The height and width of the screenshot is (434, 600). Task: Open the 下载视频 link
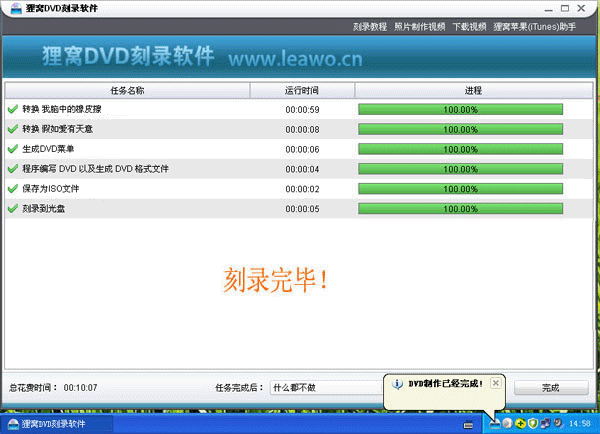(470, 27)
